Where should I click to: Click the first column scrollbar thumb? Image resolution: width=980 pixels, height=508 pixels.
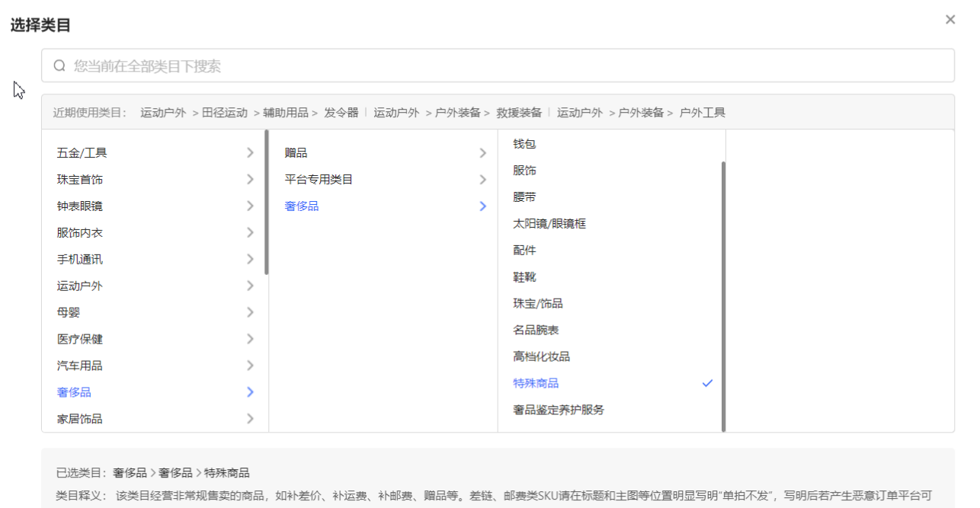(266, 202)
